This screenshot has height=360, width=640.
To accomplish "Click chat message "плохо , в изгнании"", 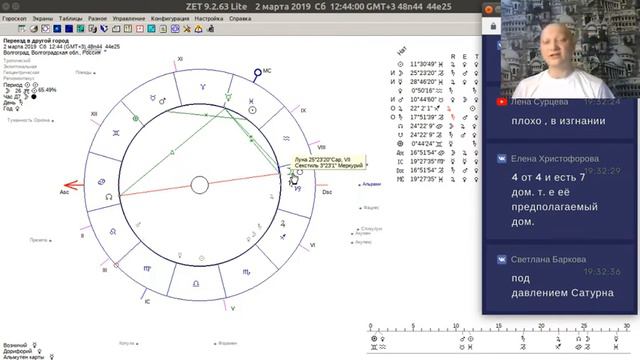I will point(558,121).
